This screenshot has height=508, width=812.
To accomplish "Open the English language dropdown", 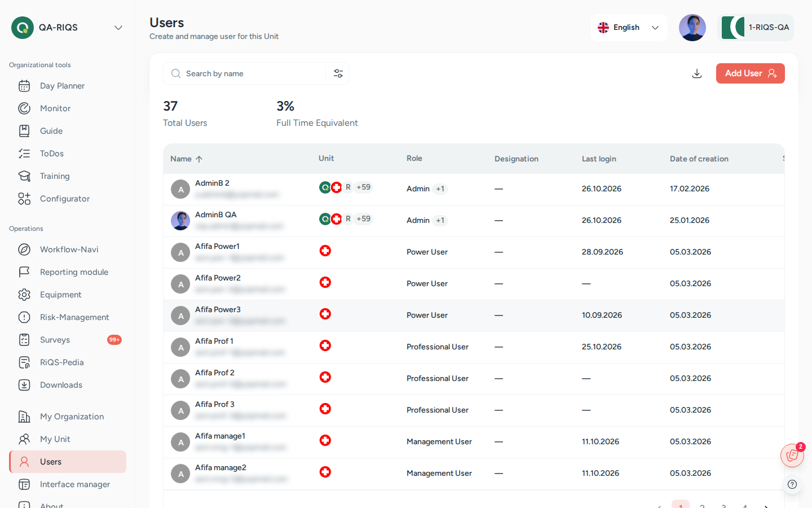I will (629, 28).
